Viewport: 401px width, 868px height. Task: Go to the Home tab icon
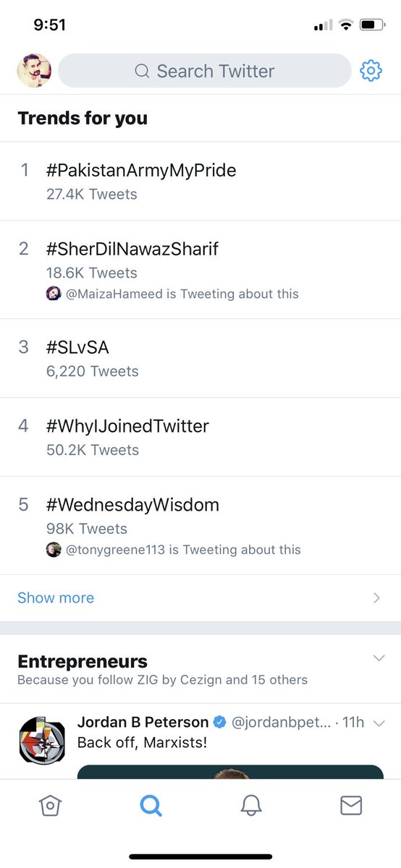tap(50, 805)
